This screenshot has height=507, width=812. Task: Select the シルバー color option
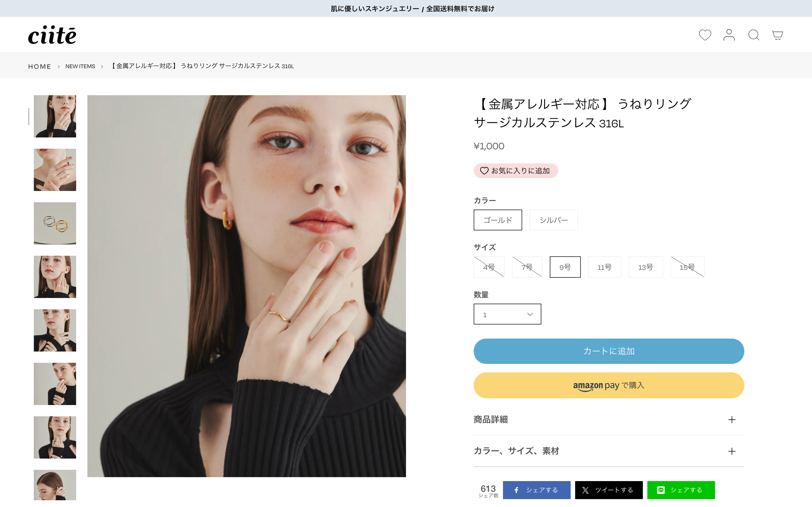click(553, 220)
